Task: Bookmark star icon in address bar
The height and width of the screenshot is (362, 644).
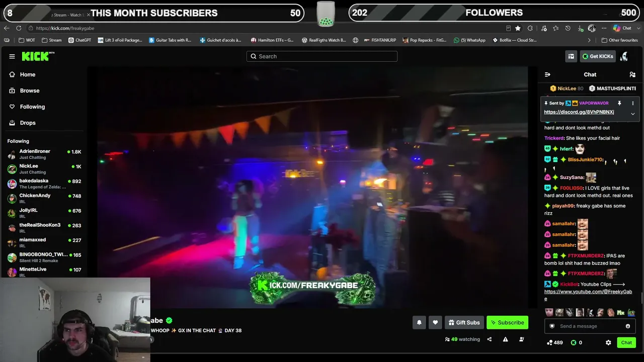Action: (x=518, y=28)
